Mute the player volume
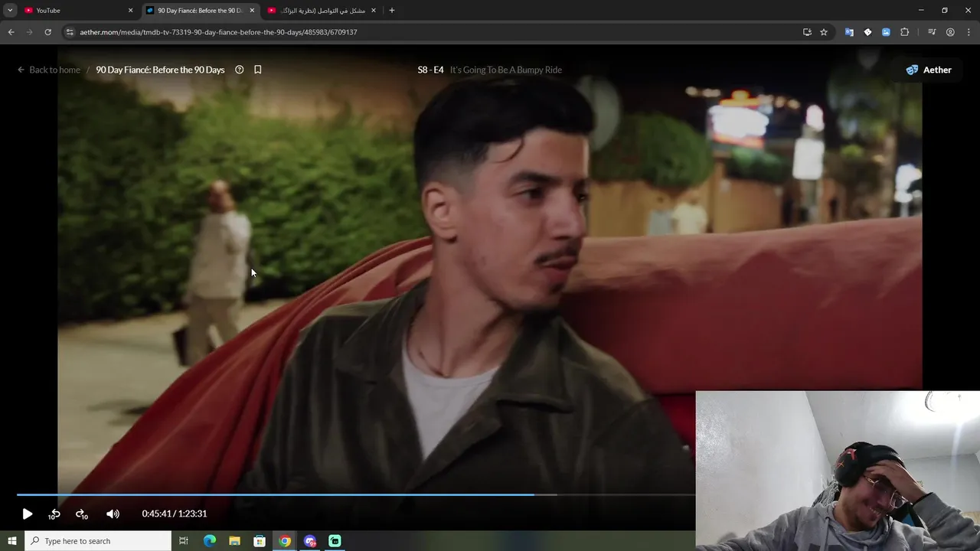The height and width of the screenshot is (551, 980). [113, 514]
